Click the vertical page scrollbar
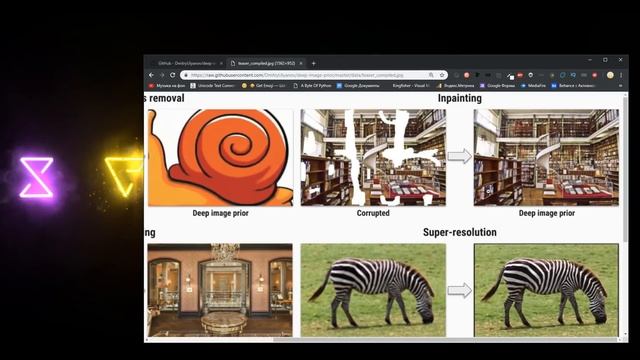The height and width of the screenshot is (360, 640). [x=625, y=169]
